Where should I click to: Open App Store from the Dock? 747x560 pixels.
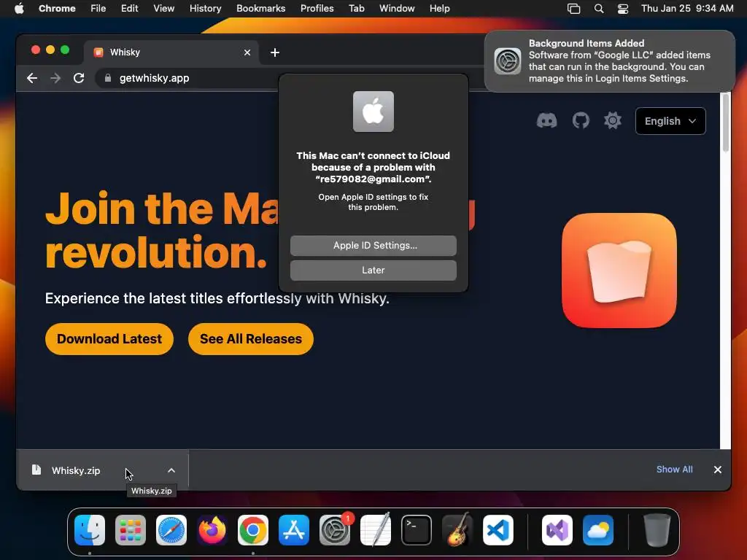pos(294,530)
